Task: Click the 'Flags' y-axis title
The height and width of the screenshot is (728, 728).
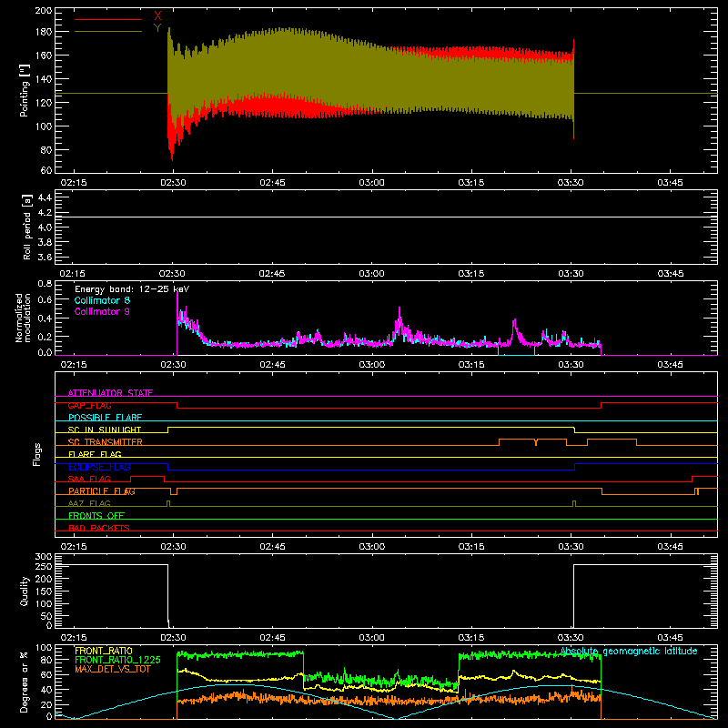Action: pos(37,454)
